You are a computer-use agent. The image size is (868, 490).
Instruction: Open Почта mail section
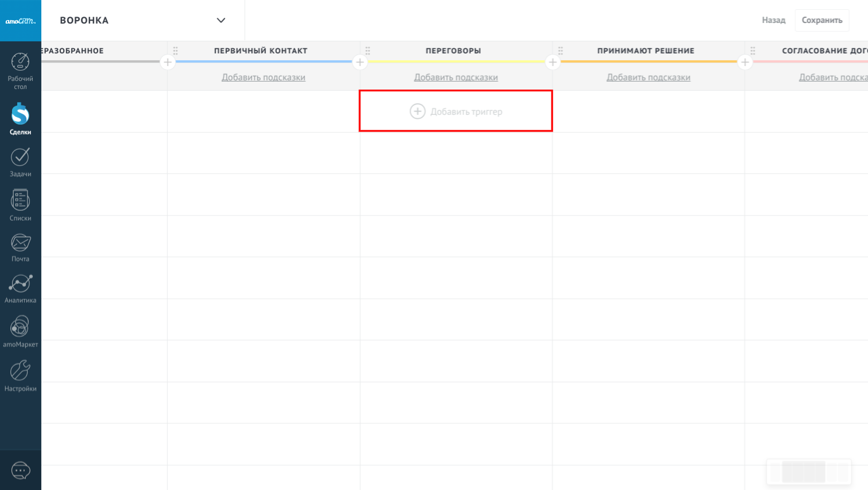pos(21,248)
